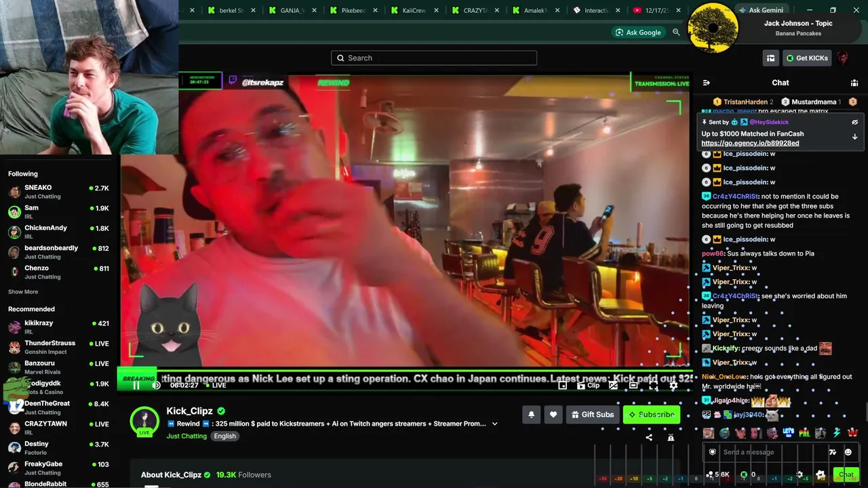Screen dimensions: 868x488
Task: Expand the stream title description
Action: point(494,424)
